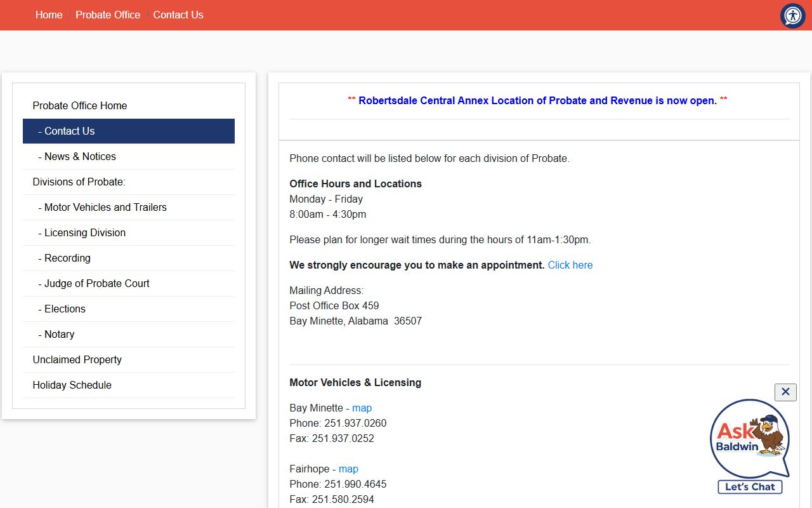Click Fairhope phone 251.990.4645
812x508 pixels.
(355, 484)
